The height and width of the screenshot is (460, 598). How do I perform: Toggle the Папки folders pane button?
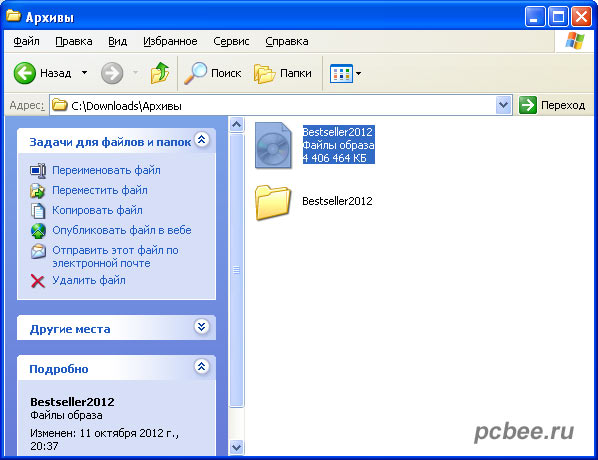point(283,73)
